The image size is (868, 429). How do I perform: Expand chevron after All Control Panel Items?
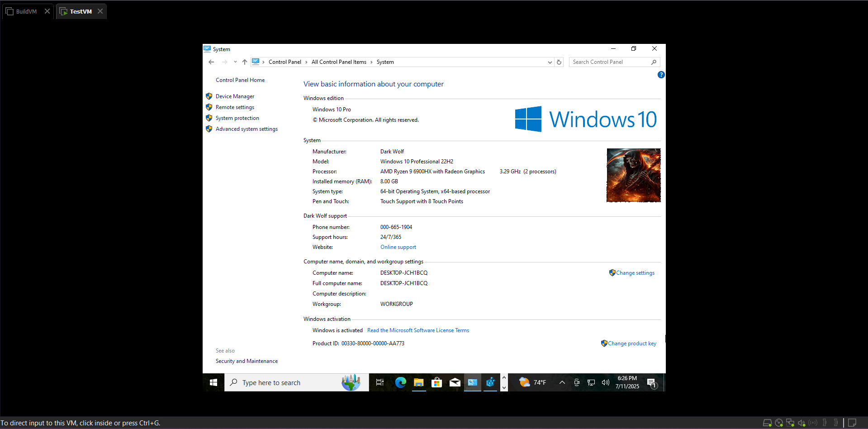tap(371, 62)
